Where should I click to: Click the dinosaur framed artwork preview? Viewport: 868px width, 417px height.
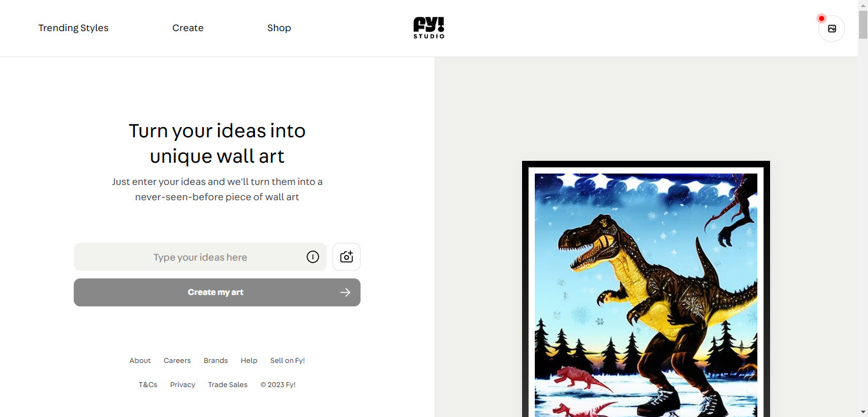[x=646, y=289]
